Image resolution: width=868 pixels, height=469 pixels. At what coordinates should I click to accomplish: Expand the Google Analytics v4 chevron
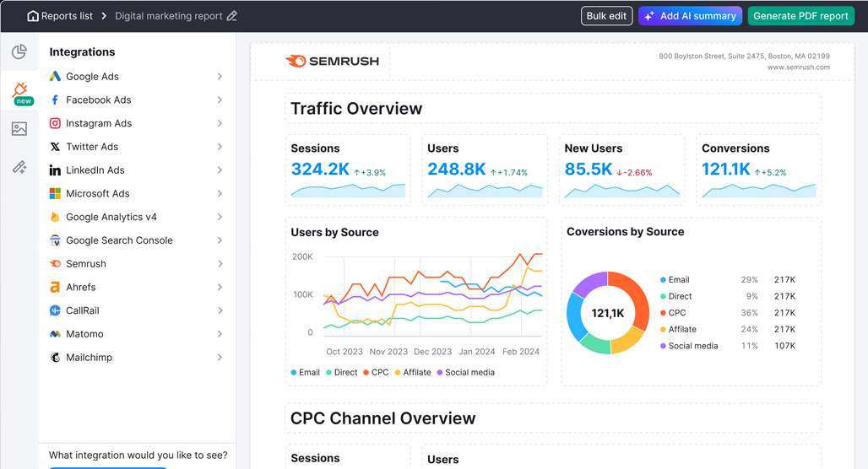coord(220,217)
